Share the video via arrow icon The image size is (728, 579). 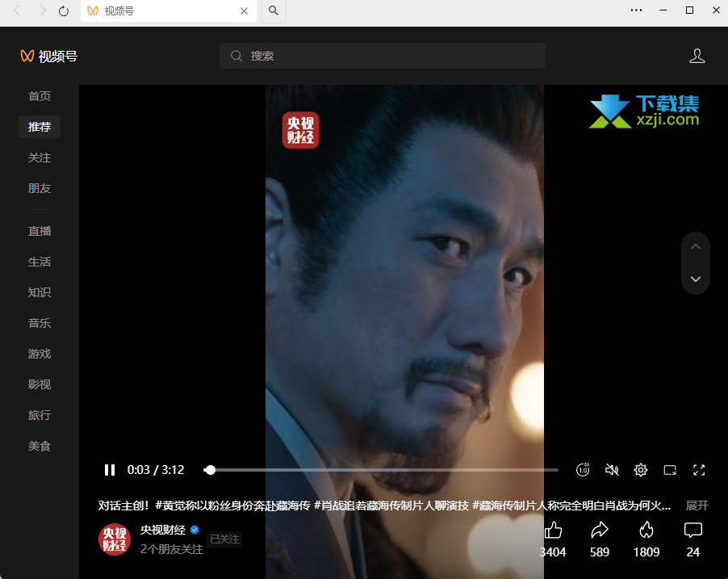click(x=600, y=531)
